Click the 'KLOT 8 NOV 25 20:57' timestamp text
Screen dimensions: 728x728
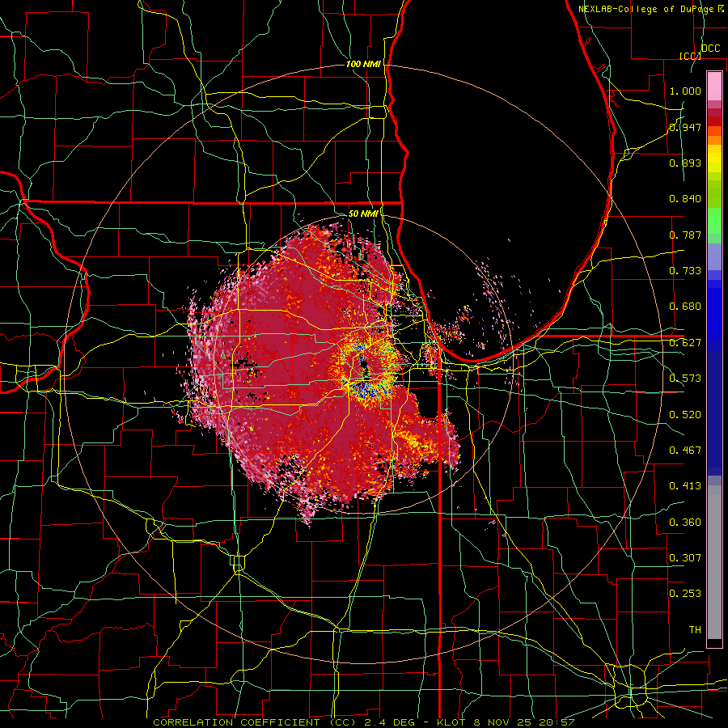(506, 722)
